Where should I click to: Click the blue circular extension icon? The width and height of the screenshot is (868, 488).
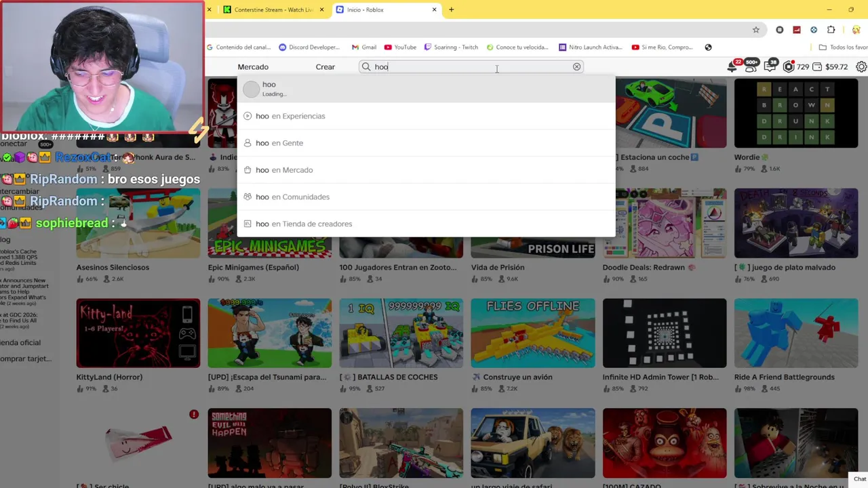pos(814,30)
